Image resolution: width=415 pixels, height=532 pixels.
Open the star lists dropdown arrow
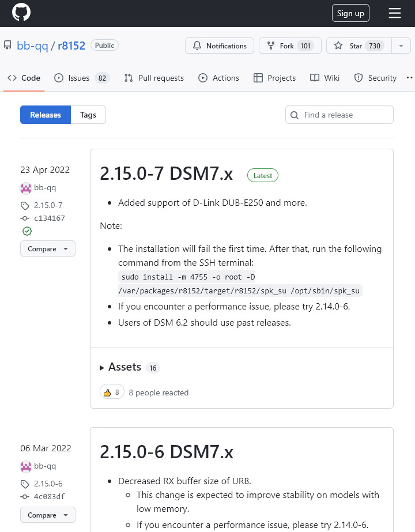[x=401, y=46]
